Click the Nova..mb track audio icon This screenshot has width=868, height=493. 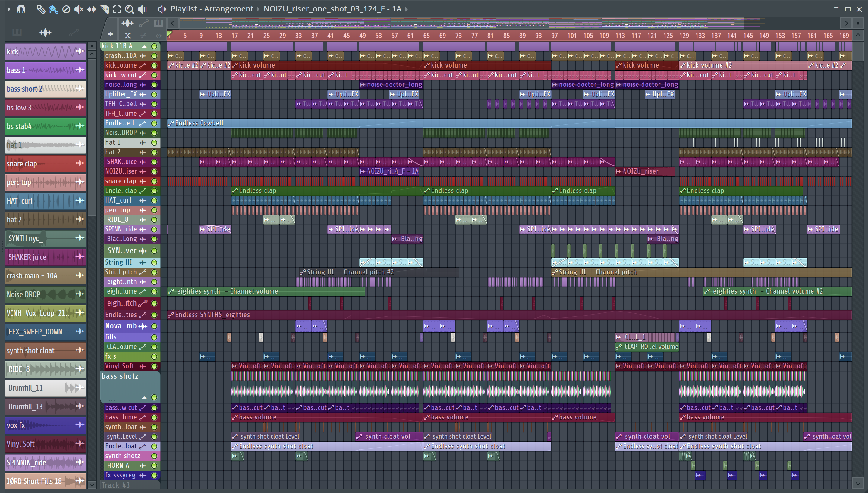pyautogui.click(x=143, y=326)
